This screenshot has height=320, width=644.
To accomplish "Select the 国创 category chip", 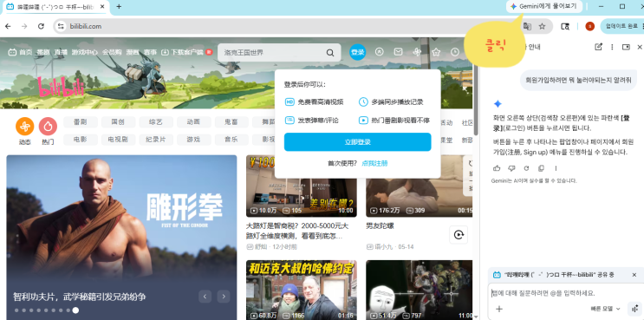I will pos(118,122).
